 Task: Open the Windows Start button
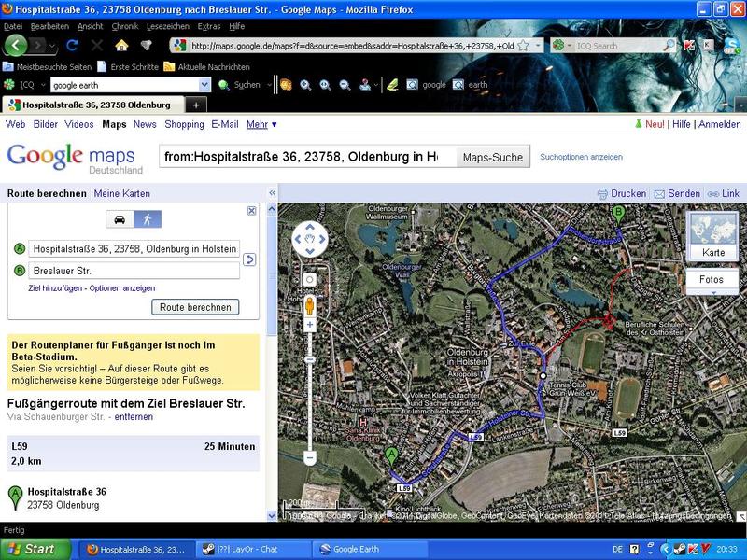[35, 549]
